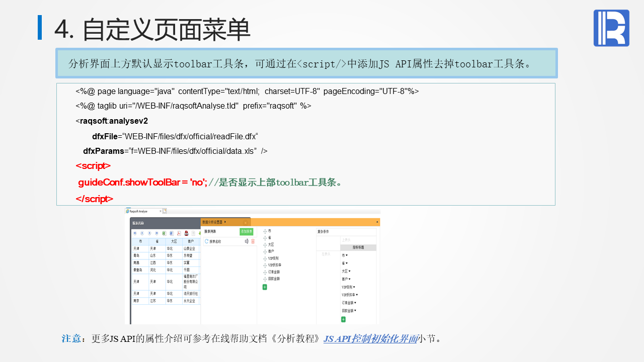Click the 山泰企业 cell in the report table
The image size is (644, 362).
(191, 248)
